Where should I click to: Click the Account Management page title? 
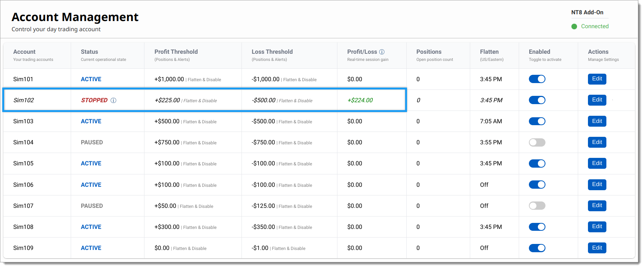(x=75, y=17)
